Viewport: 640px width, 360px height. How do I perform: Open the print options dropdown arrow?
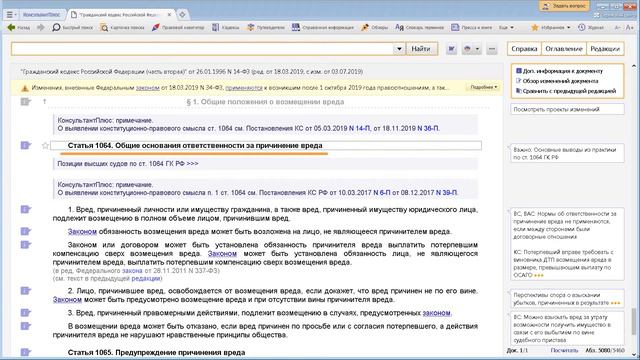click(477, 49)
